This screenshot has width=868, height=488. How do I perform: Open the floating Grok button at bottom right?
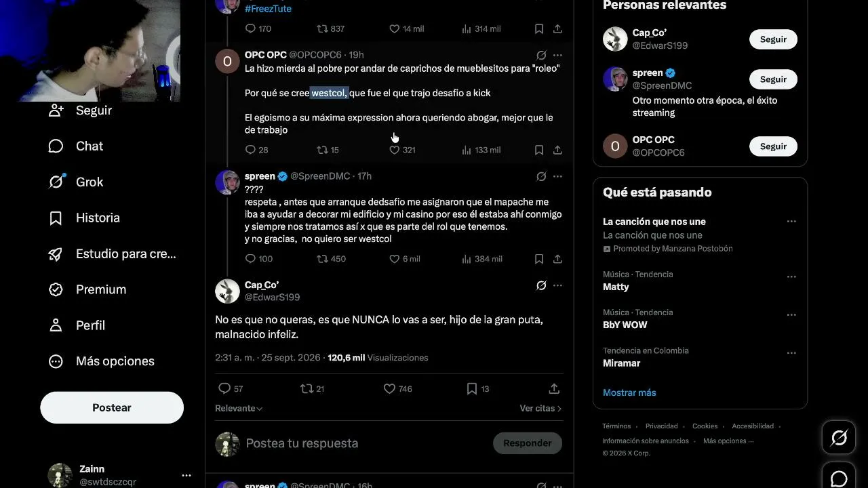click(839, 438)
